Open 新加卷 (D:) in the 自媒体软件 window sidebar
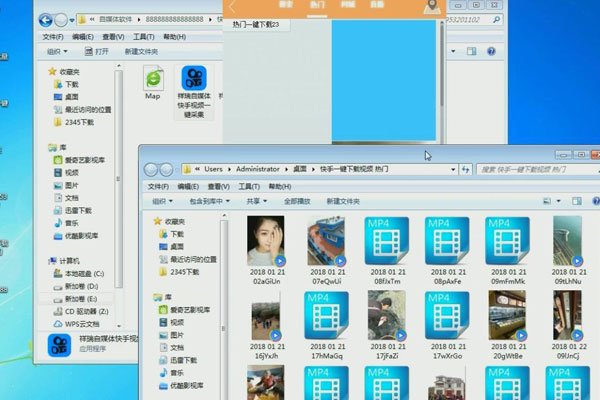 [76, 286]
